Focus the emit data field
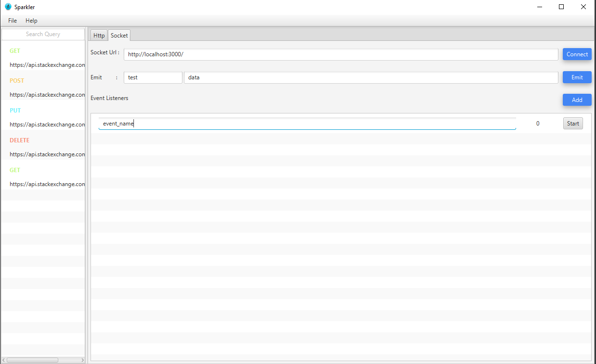 (x=371, y=77)
